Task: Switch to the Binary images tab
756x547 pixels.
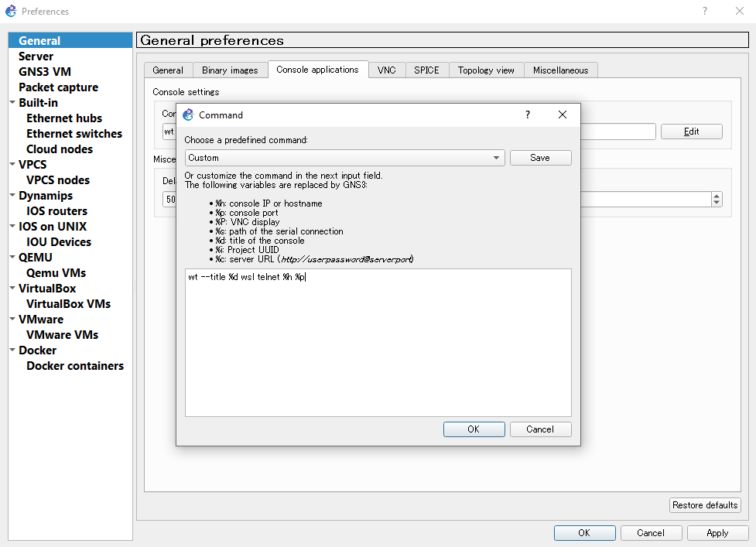Action: pyautogui.click(x=230, y=70)
